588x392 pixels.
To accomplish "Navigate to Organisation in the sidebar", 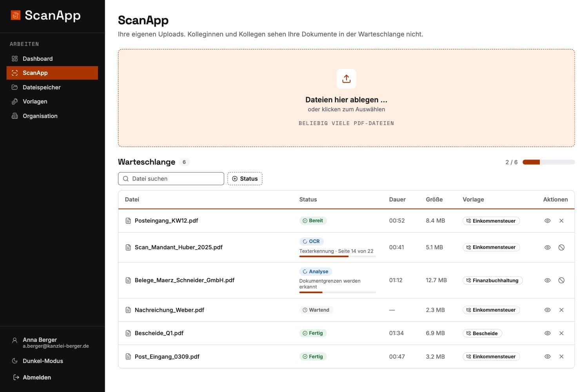I will pyautogui.click(x=52, y=116).
